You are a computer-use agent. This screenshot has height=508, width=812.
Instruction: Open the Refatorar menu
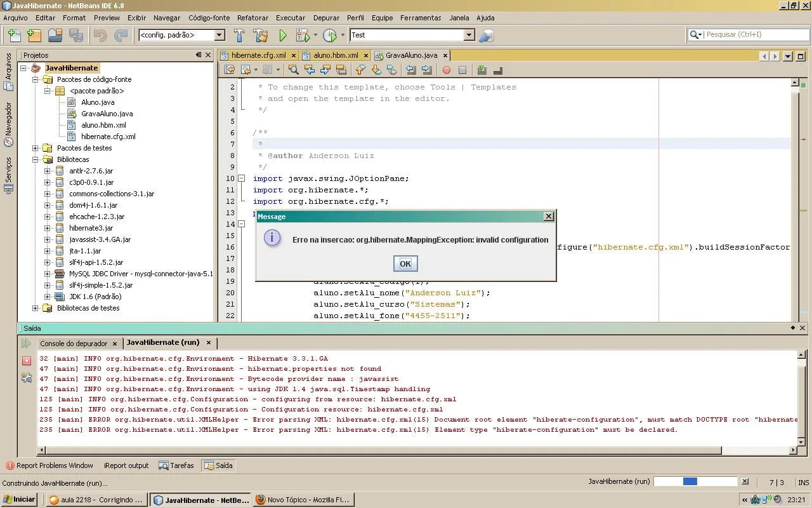pyautogui.click(x=252, y=18)
